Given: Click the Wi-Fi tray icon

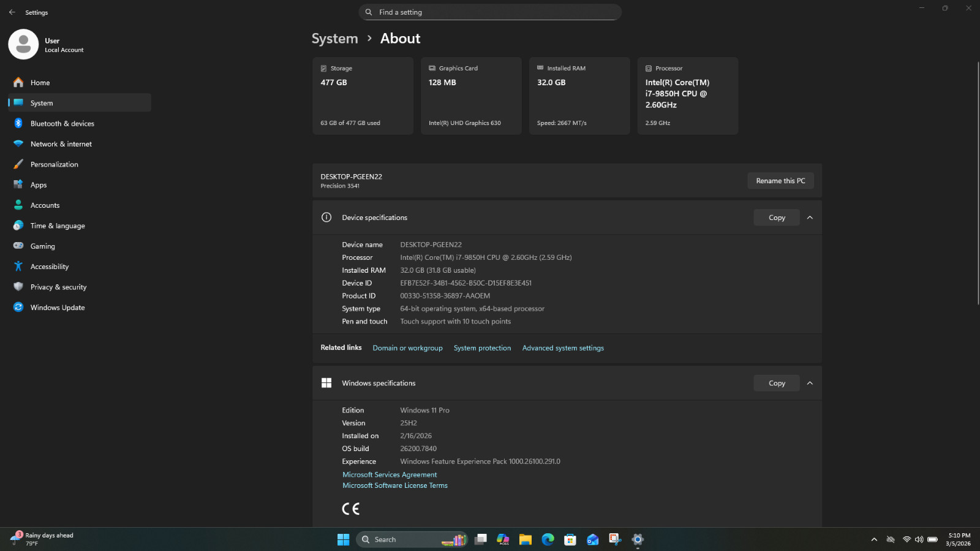Looking at the screenshot, I should [907, 539].
